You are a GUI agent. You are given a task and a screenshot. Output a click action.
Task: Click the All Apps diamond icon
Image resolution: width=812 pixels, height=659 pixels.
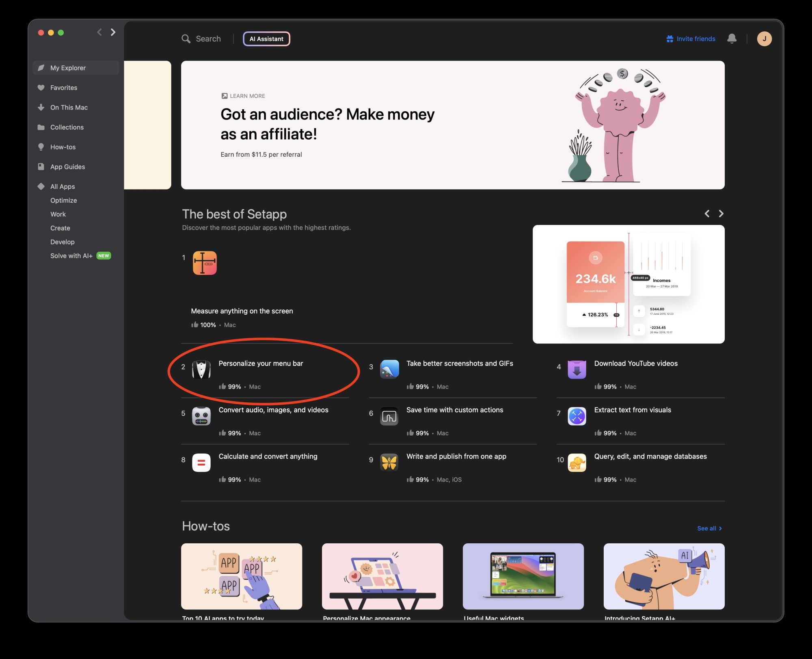click(41, 186)
